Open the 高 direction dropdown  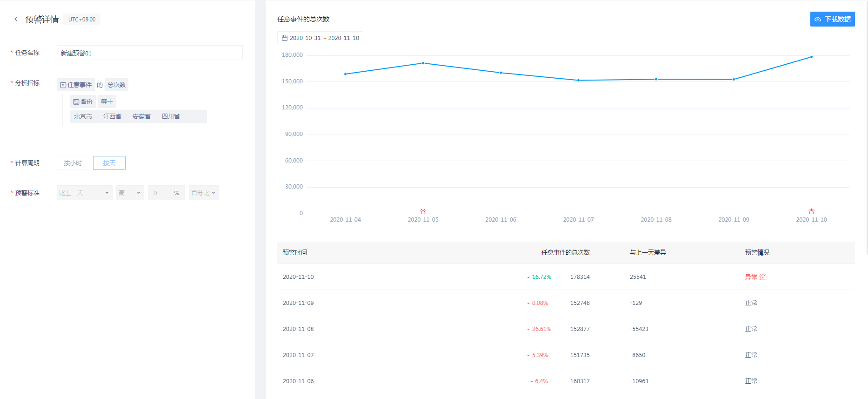pos(130,193)
